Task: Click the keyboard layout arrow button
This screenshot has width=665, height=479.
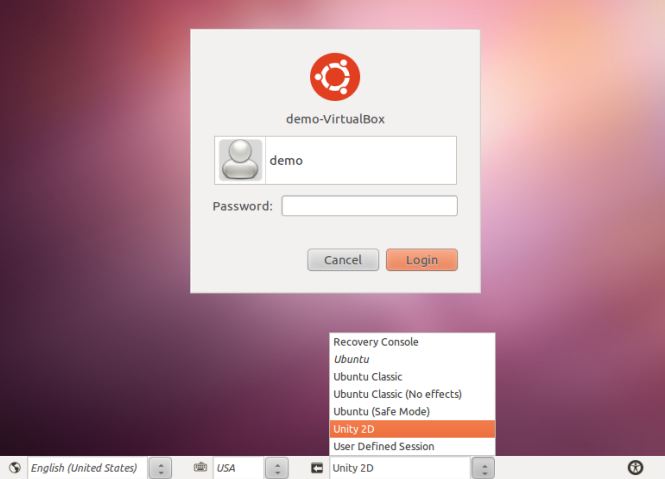Action: (277, 468)
